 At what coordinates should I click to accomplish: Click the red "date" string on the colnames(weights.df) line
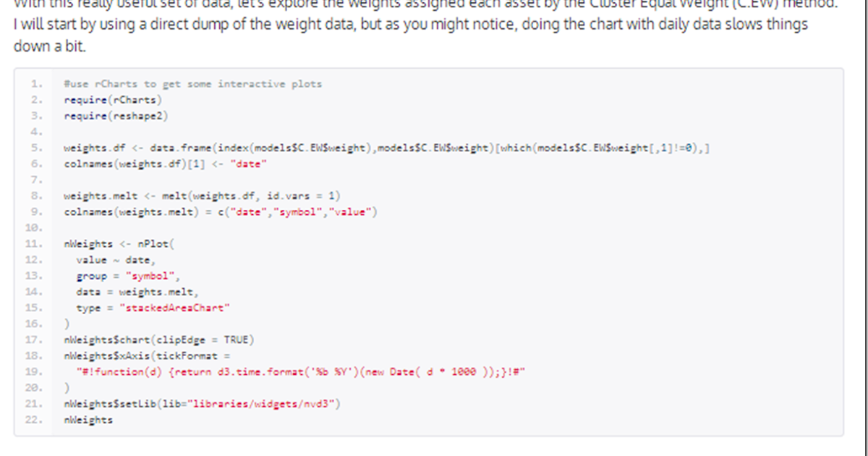pyautogui.click(x=249, y=164)
